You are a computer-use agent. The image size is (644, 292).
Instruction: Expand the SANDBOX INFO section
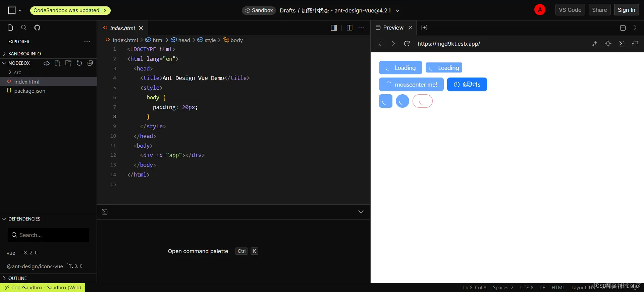(48, 54)
